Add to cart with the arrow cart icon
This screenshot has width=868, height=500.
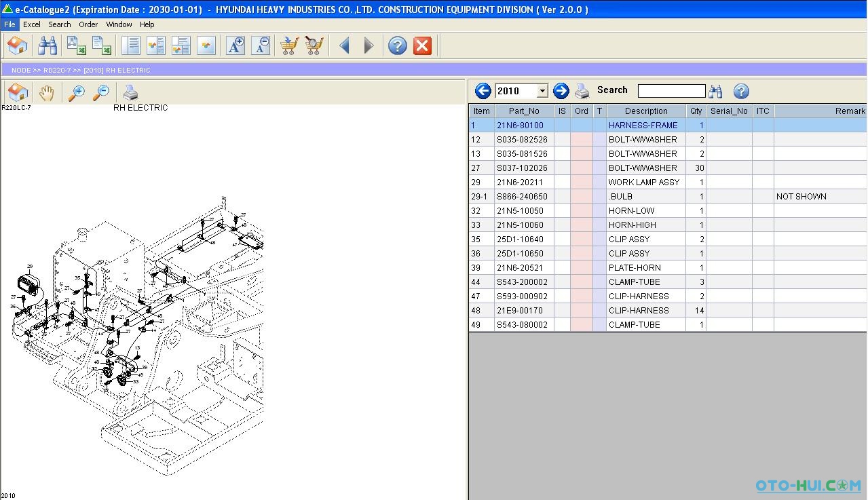tap(289, 45)
